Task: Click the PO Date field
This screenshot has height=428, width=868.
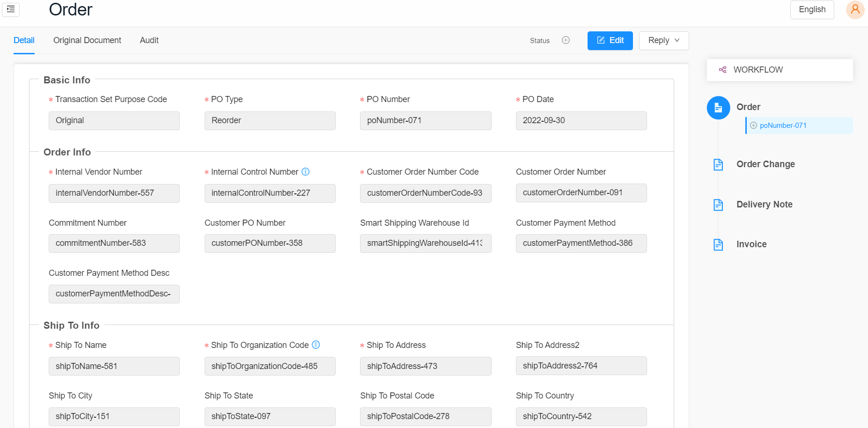Action: 581,121
